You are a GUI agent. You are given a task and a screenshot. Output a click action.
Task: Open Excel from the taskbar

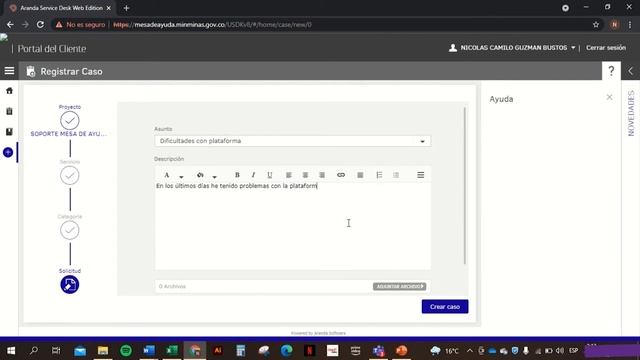click(x=172, y=351)
